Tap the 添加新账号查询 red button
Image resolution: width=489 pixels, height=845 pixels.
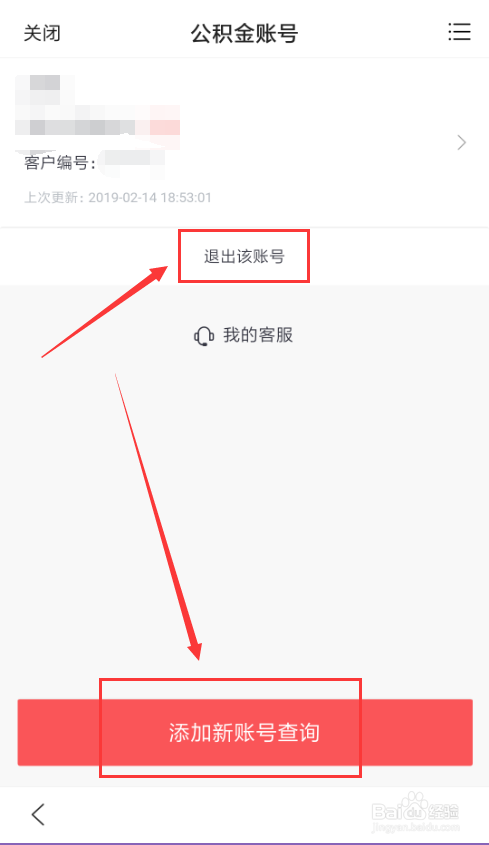coord(245,732)
